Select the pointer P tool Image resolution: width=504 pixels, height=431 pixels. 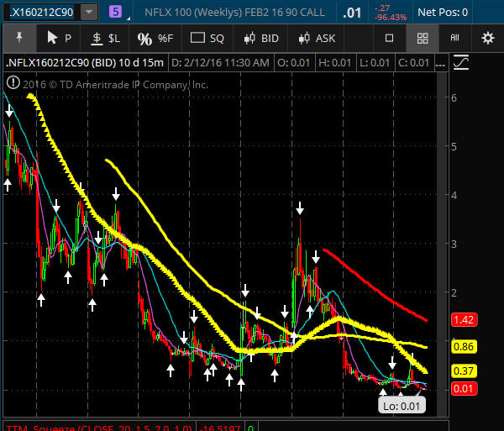coord(59,38)
